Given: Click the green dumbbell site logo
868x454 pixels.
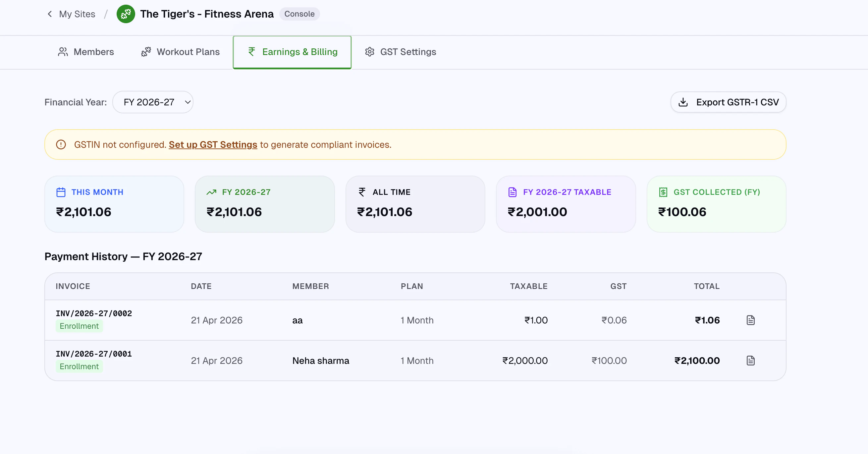Looking at the screenshot, I should coord(126,14).
